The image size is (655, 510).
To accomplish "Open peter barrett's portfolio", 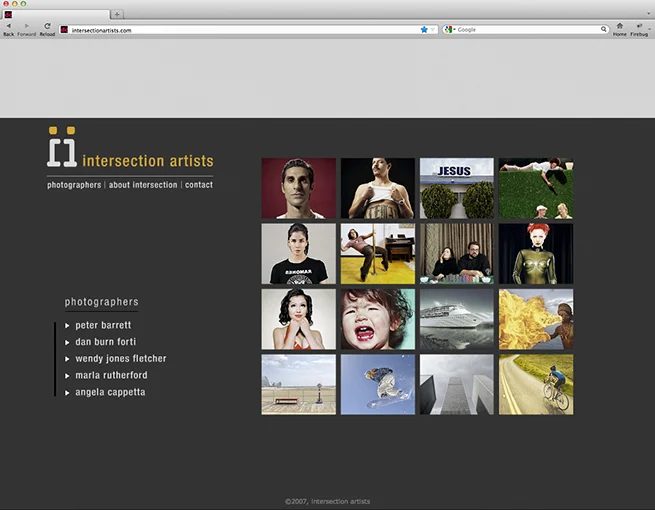I will [103, 325].
